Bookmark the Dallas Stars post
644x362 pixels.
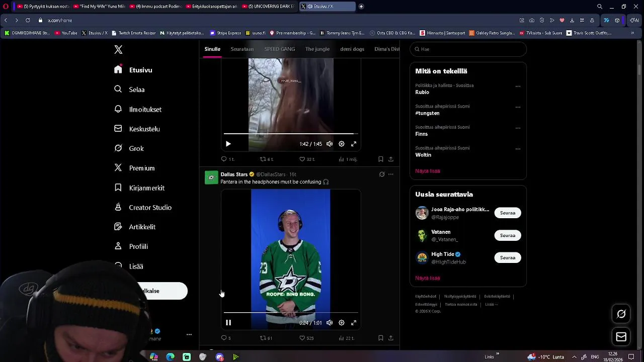click(381, 338)
